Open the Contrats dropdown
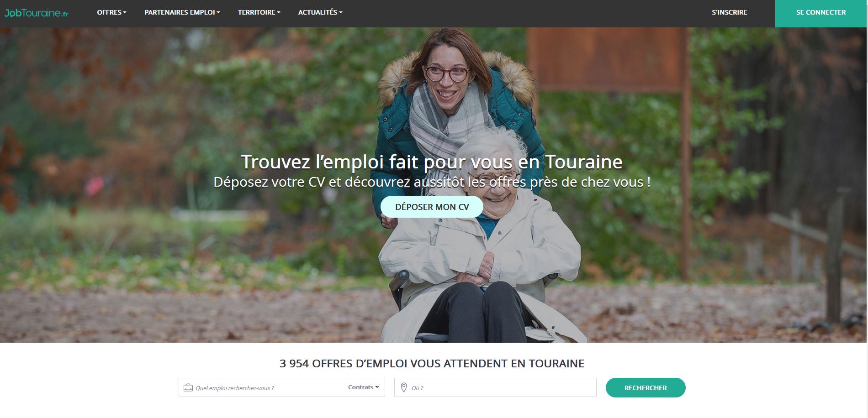 pyautogui.click(x=363, y=387)
